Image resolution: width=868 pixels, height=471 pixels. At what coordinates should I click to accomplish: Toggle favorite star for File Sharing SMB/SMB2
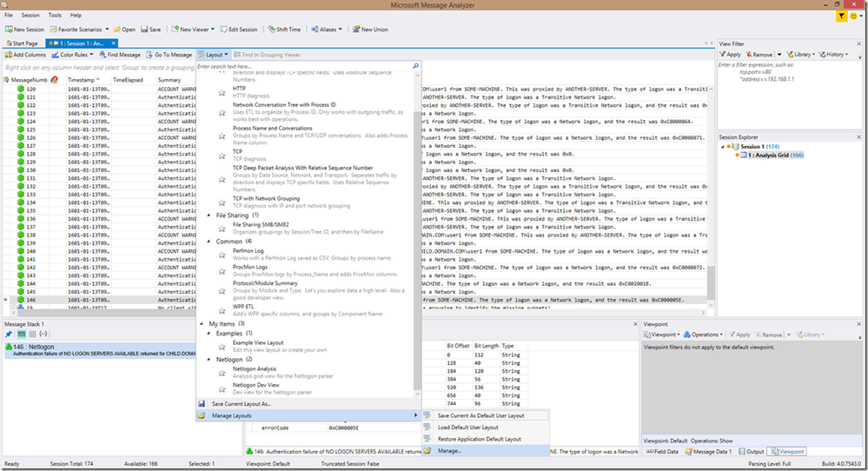(222, 229)
